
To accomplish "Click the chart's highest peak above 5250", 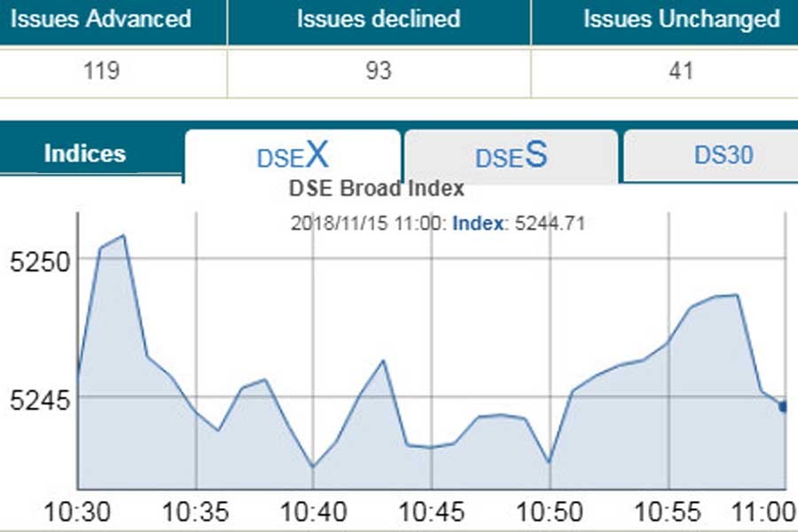I will (123, 236).
